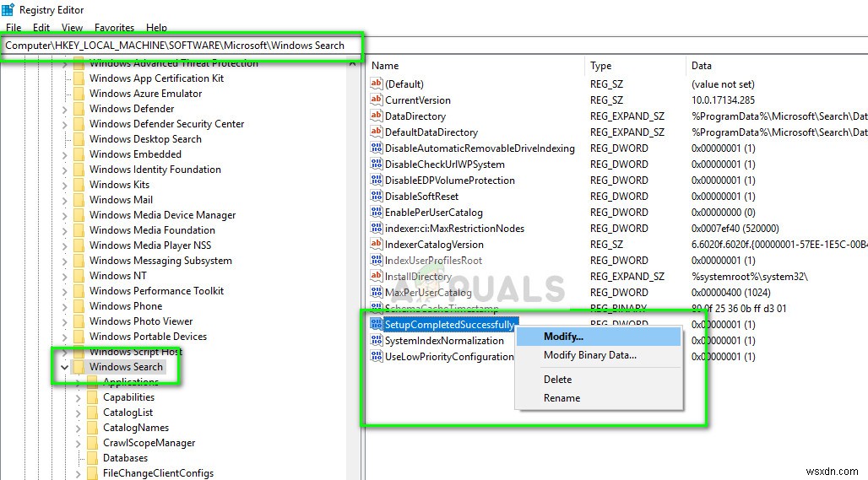Click the Windows Mail folder icon

(79, 200)
